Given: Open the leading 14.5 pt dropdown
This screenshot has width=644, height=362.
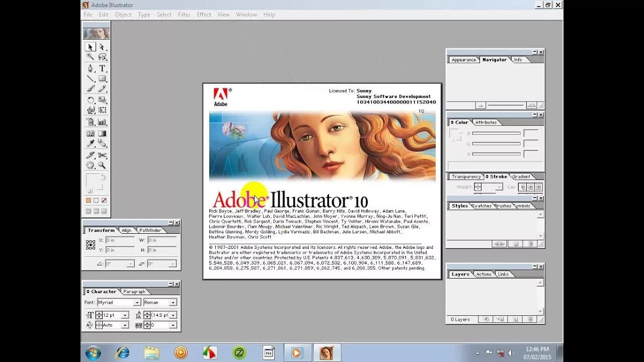Looking at the screenshot, I should 173,315.
